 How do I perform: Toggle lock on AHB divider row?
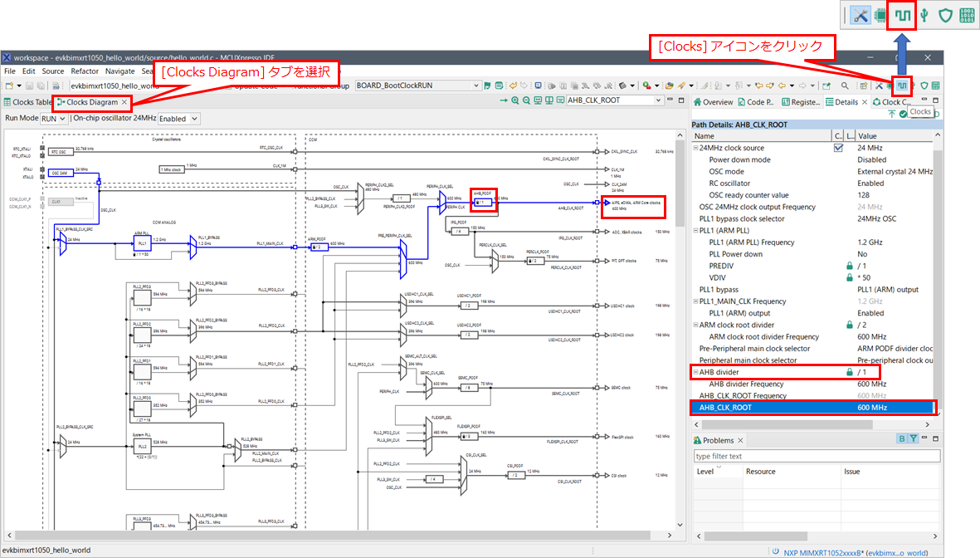coord(850,372)
